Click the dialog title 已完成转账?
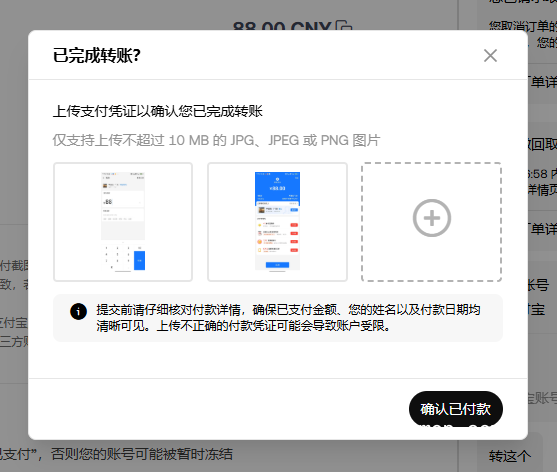The height and width of the screenshot is (472, 557). coord(97,55)
